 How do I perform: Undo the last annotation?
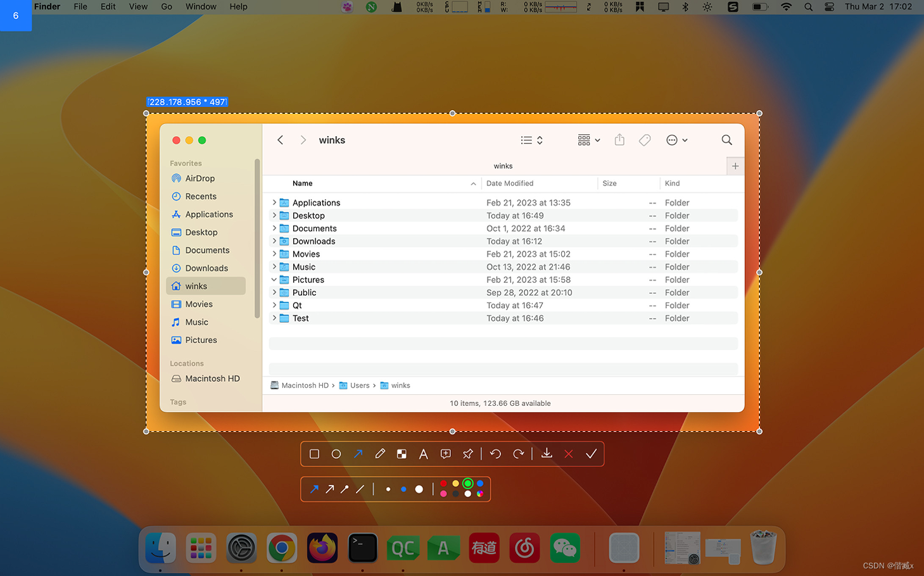click(x=495, y=454)
